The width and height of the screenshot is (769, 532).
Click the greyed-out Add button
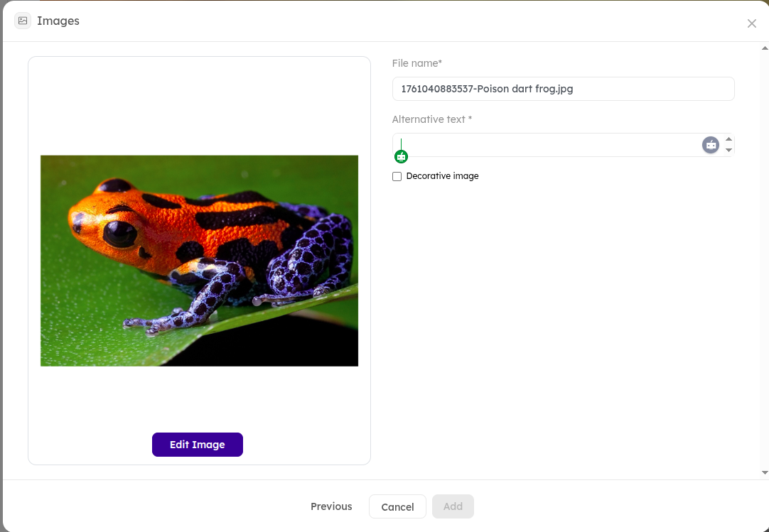pyautogui.click(x=453, y=506)
